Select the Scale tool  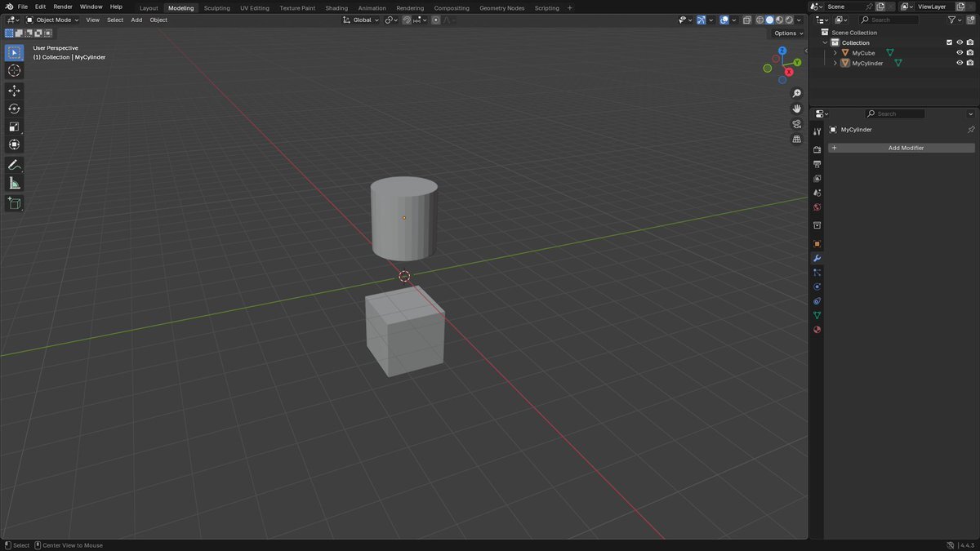pyautogui.click(x=14, y=127)
